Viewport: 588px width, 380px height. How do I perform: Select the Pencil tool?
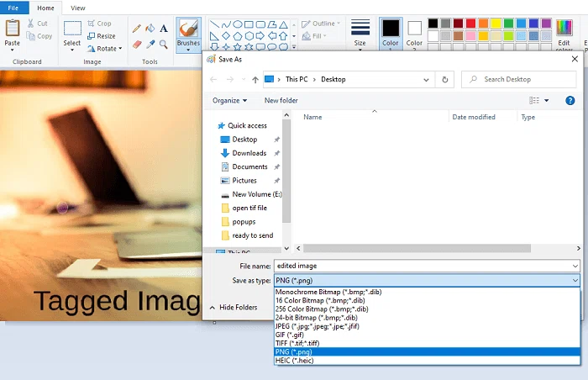137,28
